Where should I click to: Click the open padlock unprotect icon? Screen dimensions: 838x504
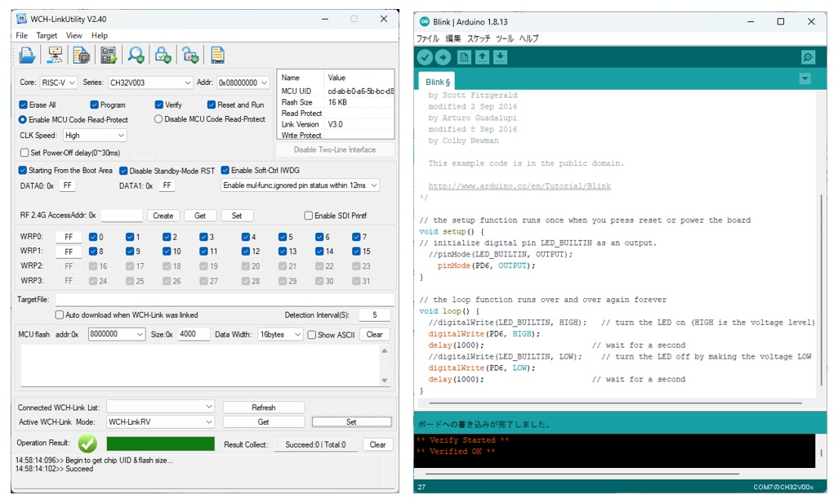click(190, 55)
